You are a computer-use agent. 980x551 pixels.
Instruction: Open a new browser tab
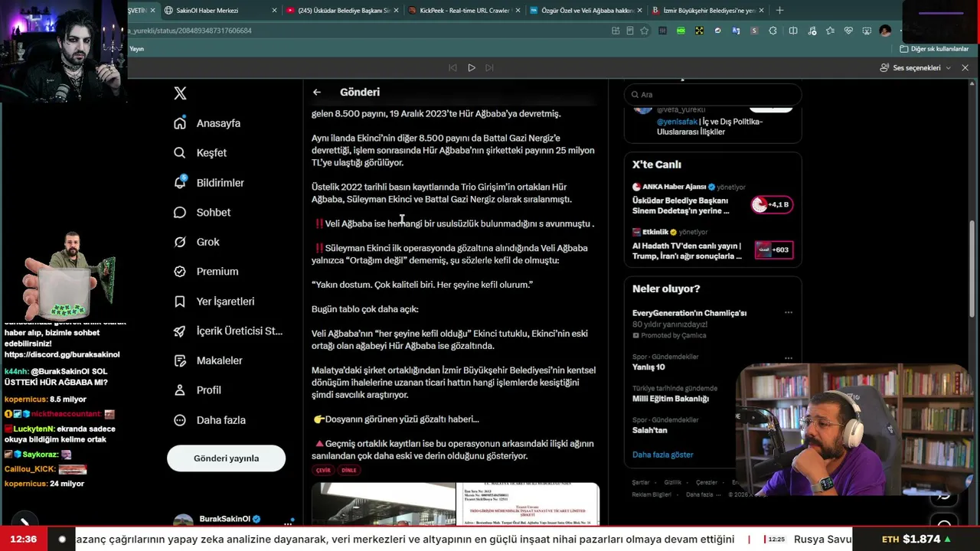[x=779, y=11]
